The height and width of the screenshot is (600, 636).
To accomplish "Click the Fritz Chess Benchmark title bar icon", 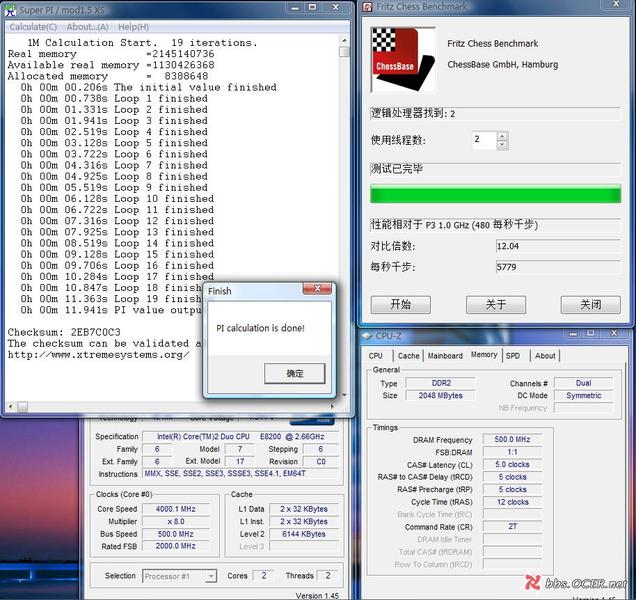I will pyautogui.click(x=367, y=7).
